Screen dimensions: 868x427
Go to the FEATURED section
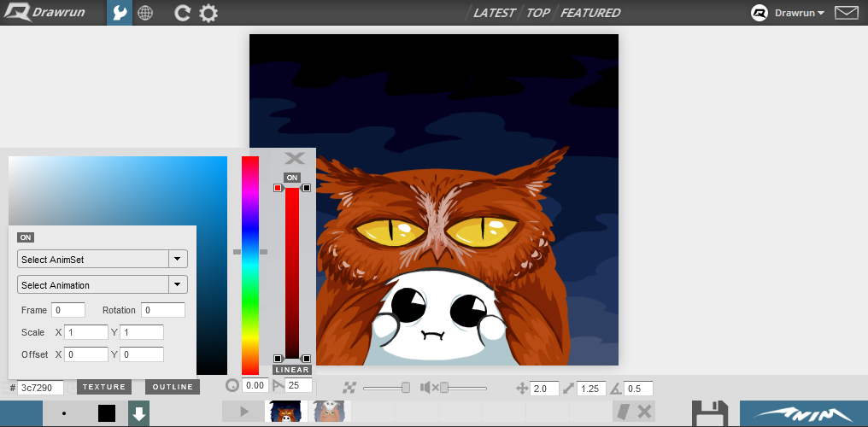pyautogui.click(x=590, y=13)
